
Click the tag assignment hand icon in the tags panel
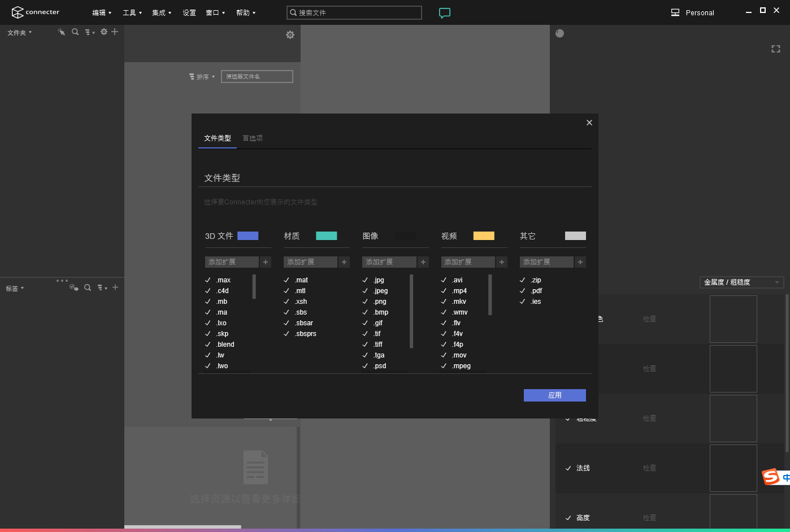click(73, 287)
